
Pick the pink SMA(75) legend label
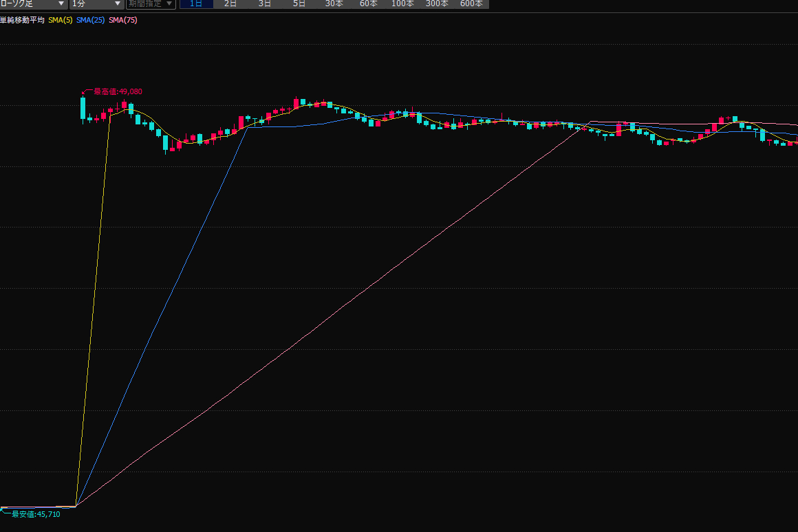[x=123, y=21]
